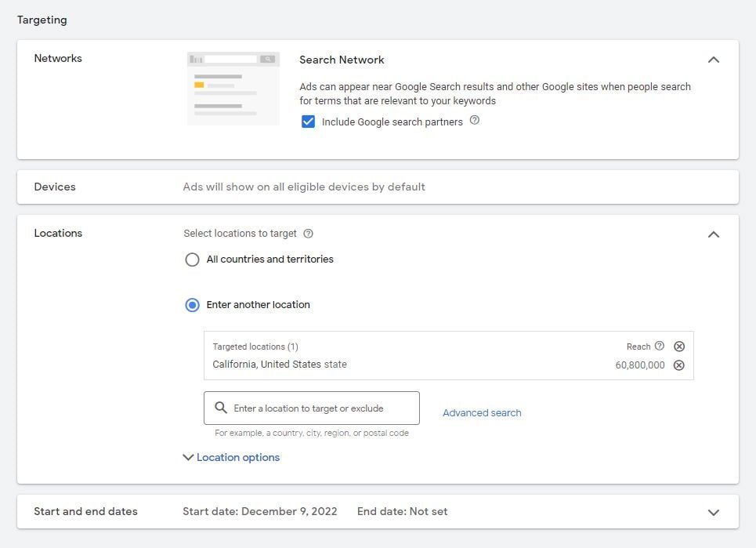Collapse the Search Network section
The width and height of the screenshot is (756, 548).
pos(714,59)
